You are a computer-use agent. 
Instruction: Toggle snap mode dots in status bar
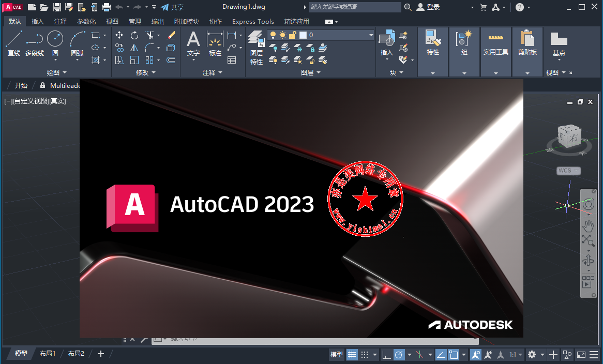[x=365, y=354]
